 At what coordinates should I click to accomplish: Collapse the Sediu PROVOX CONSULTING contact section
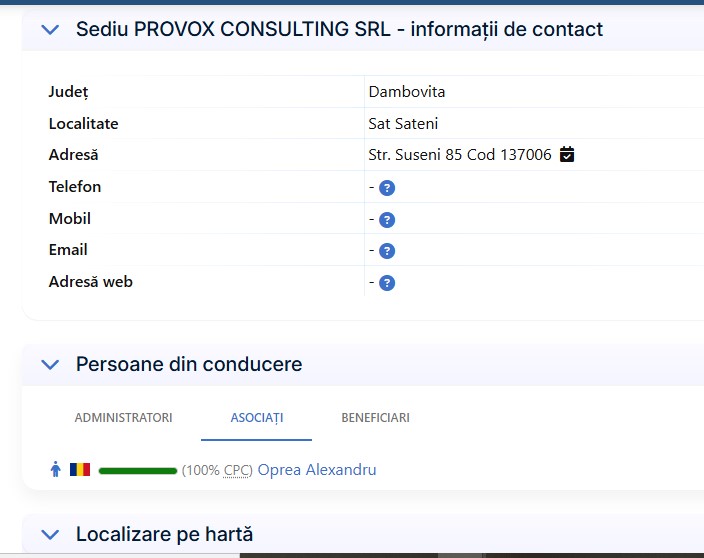click(x=51, y=30)
